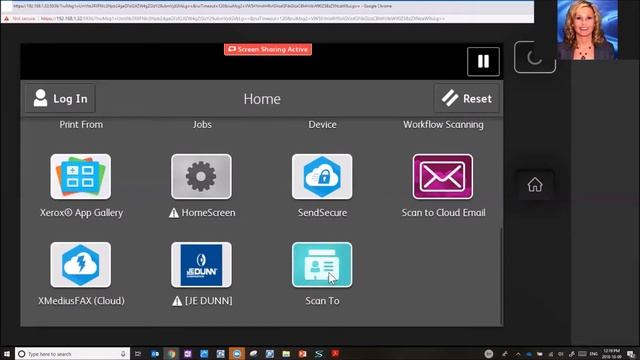
Task: Open the green S taskbar icon
Action: tap(319, 354)
